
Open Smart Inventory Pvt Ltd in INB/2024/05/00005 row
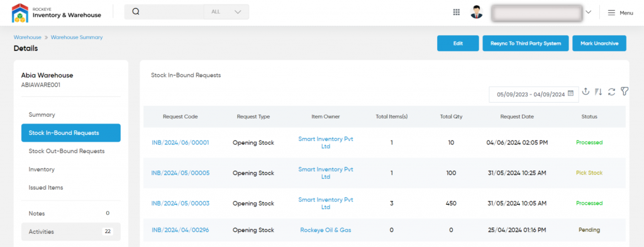326,173
